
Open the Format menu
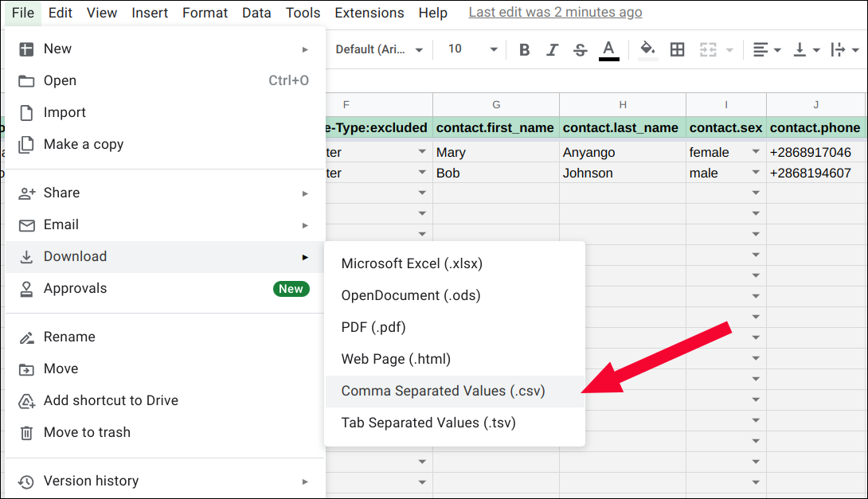(x=205, y=13)
